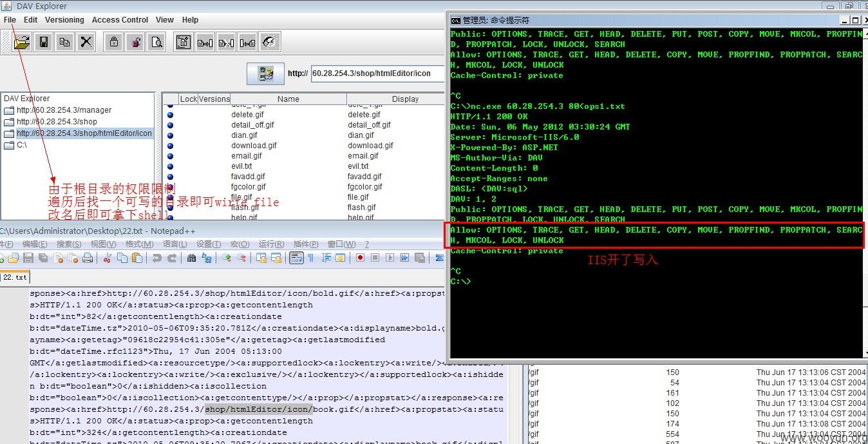Select the http://60.28.254.3/manager tree node
Viewport: 868px width, 444px height.
pyautogui.click(x=64, y=110)
